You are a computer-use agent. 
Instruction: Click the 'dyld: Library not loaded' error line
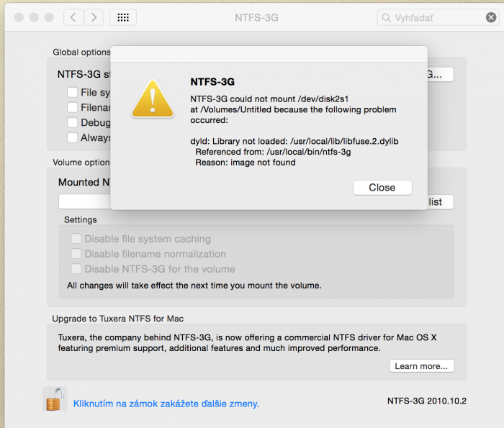294,141
